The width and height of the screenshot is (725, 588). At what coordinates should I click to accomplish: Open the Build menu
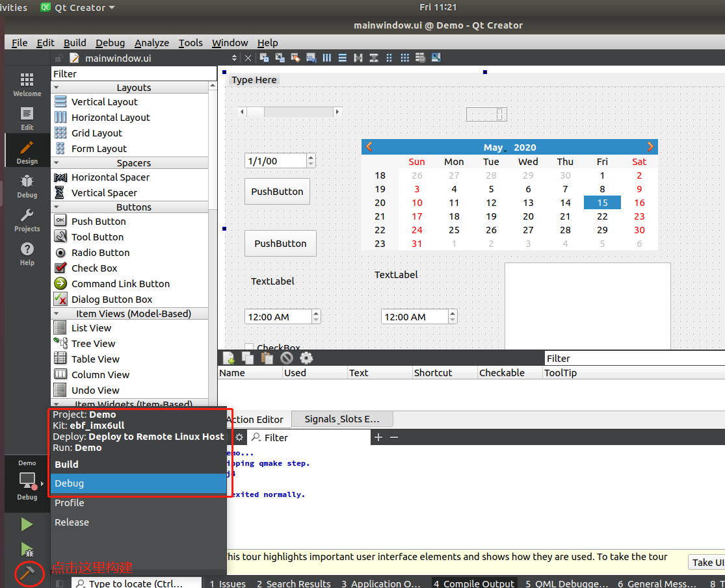[x=75, y=42]
